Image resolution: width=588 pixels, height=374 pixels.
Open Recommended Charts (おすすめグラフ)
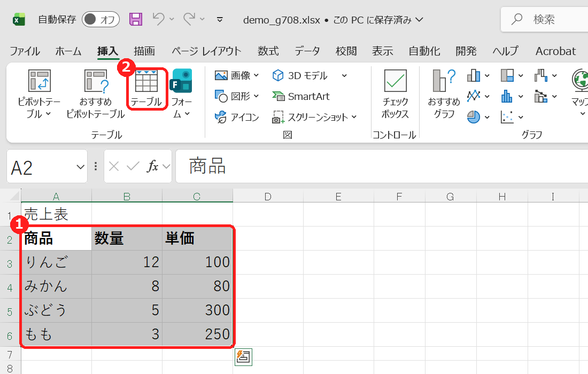coord(444,93)
